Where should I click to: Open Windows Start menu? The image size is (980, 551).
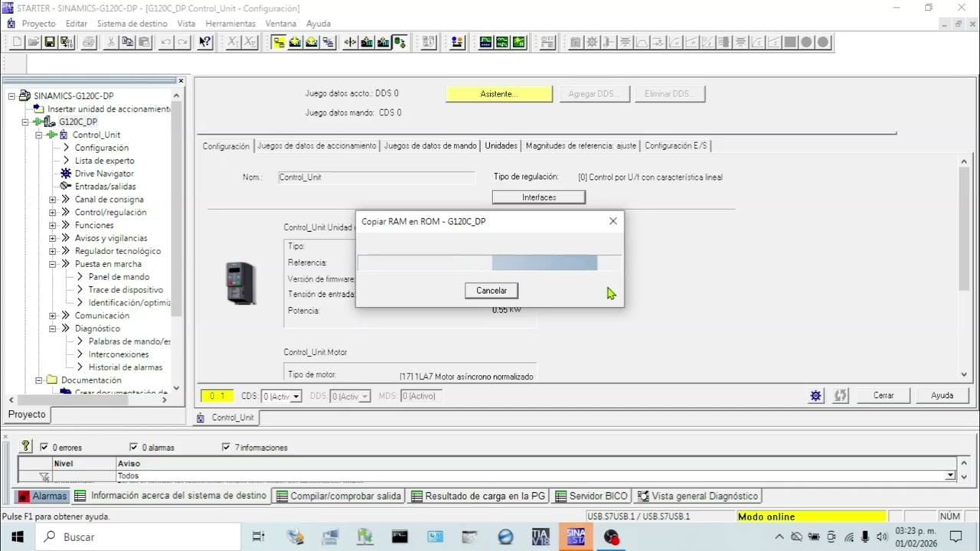(x=17, y=537)
